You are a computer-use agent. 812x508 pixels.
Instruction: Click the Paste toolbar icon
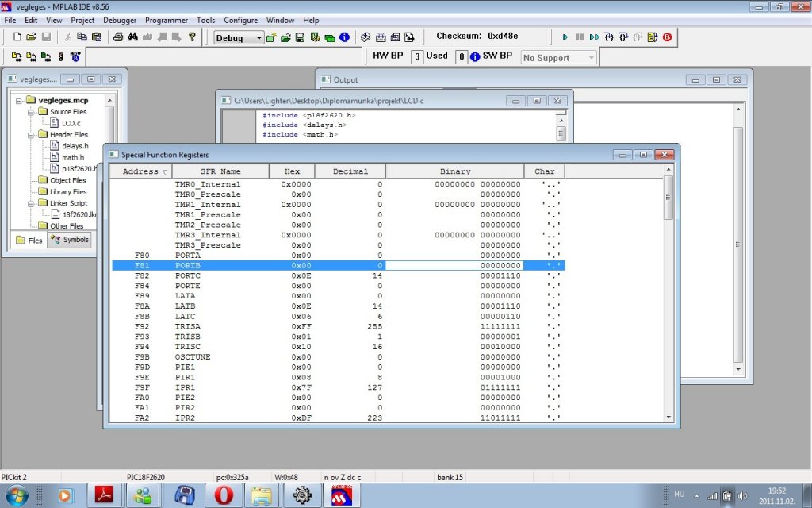[x=96, y=37]
